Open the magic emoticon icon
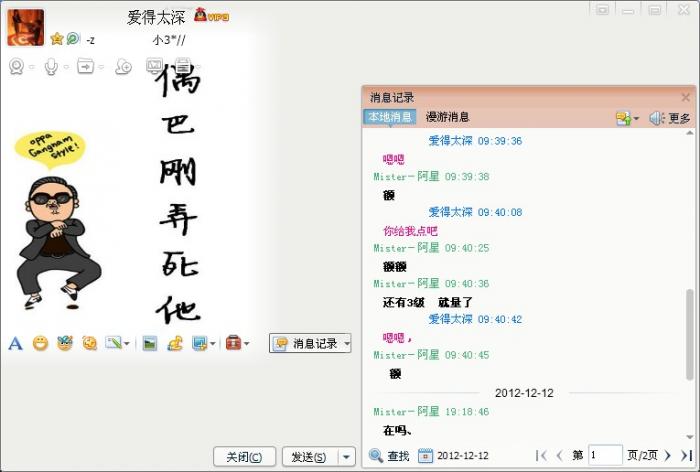The image size is (700, 472). [65, 343]
